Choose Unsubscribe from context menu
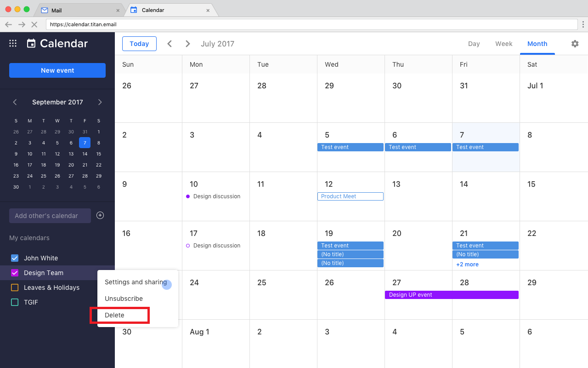 (137, 299)
